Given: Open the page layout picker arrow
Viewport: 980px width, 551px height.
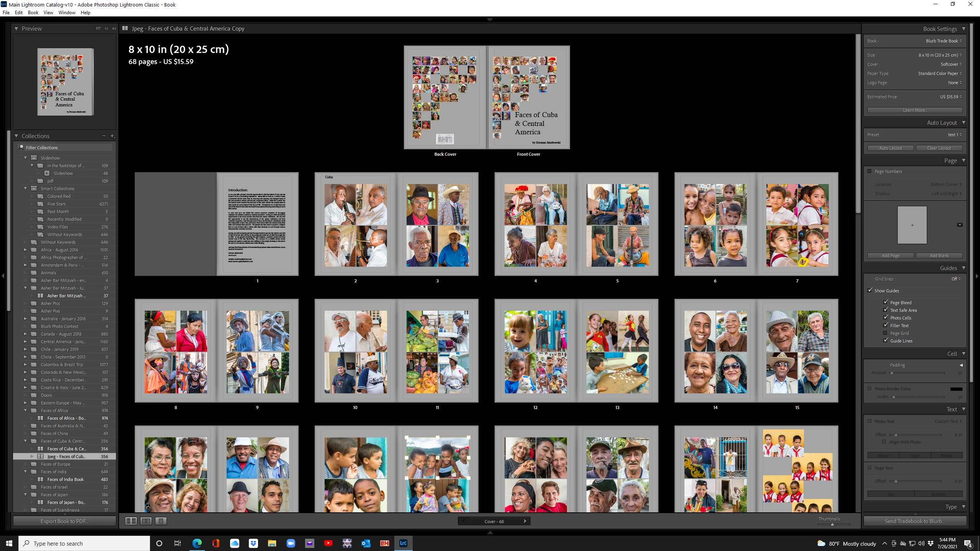Looking at the screenshot, I should (959, 225).
